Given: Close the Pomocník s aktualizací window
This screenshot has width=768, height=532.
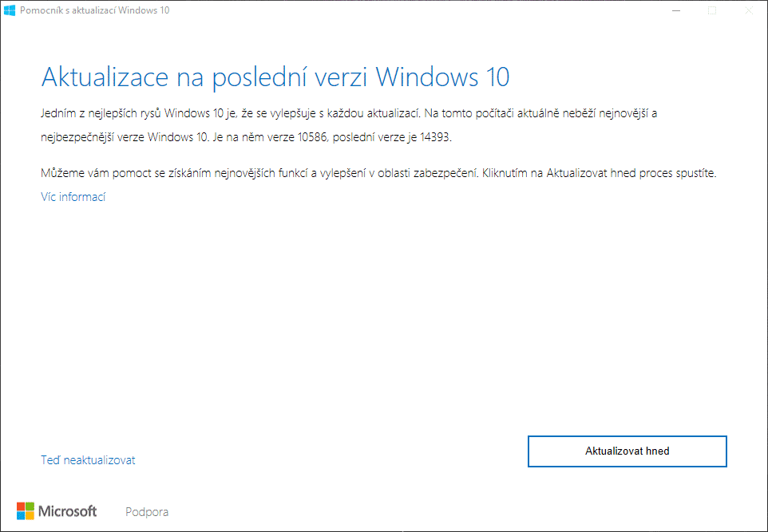Looking at the screenshot, I should 749,10.
